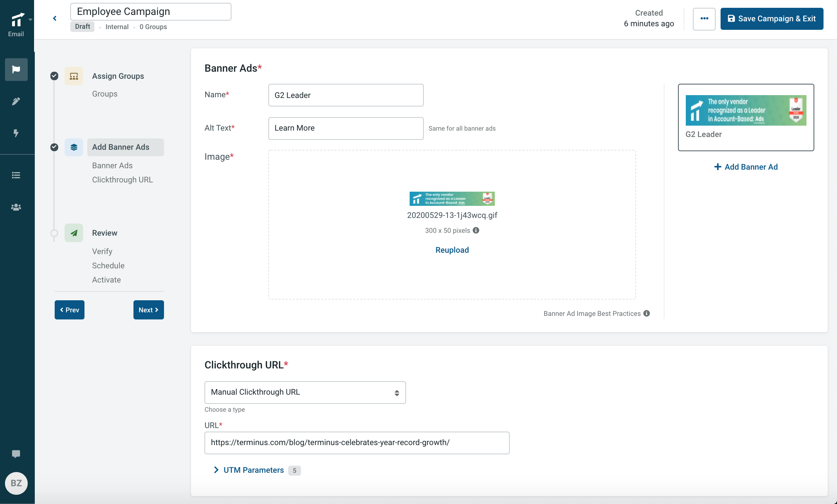The image size is (837, 504).
Task: Show Banner Ad Image Best Practices info icon
Action: click(647, 313)
